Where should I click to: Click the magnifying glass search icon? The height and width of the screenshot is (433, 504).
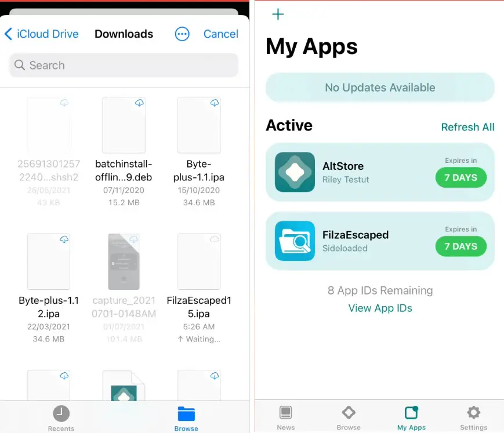coord(20,65)
